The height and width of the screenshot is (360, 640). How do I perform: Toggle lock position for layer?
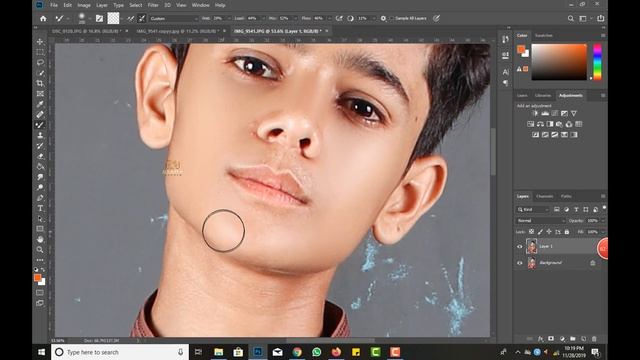(549, 232)
